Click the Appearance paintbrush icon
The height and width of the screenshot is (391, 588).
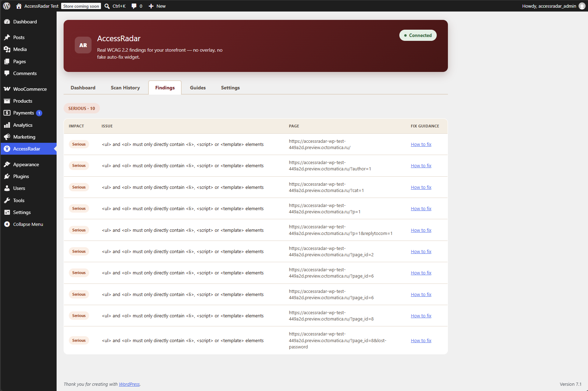[7, 164]
